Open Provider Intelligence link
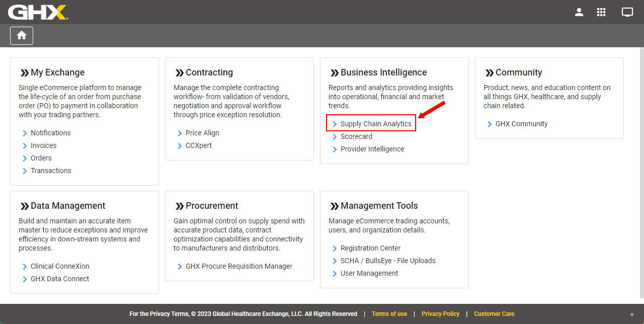Image resolution: width=644 pixels, height=324 pixels. (372, 149)
